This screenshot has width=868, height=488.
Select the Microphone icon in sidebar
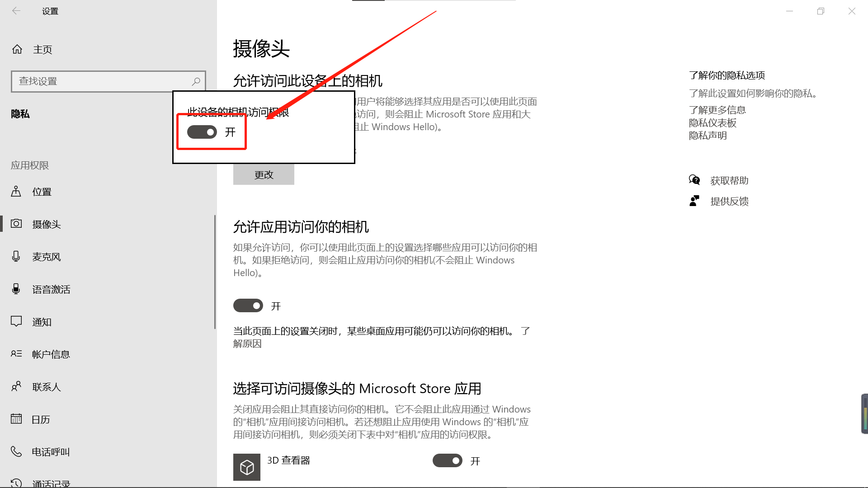(x=16, y=257)
